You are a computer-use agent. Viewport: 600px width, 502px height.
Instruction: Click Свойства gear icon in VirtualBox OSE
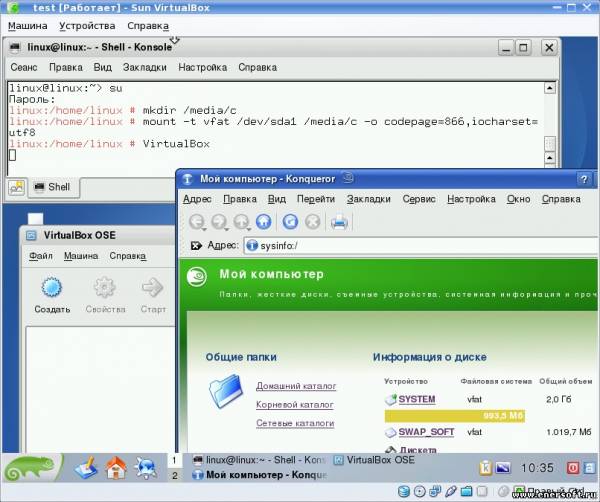pos(105,288)
